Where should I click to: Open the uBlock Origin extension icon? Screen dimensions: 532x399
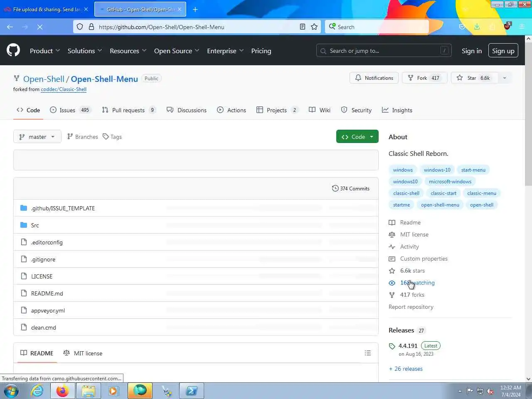pyautogui.click(x=507, y=26)
